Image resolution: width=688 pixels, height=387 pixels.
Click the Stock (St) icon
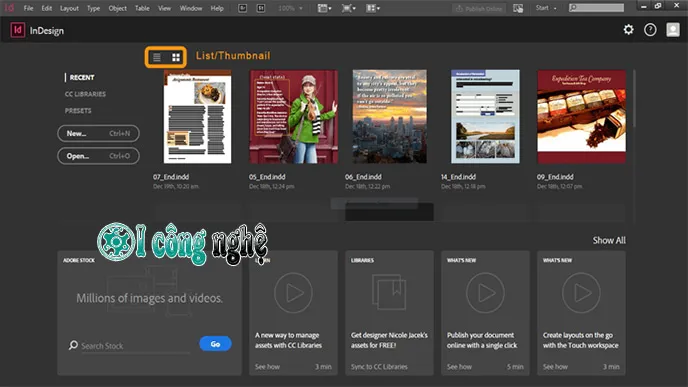click(x=261, y=8)
